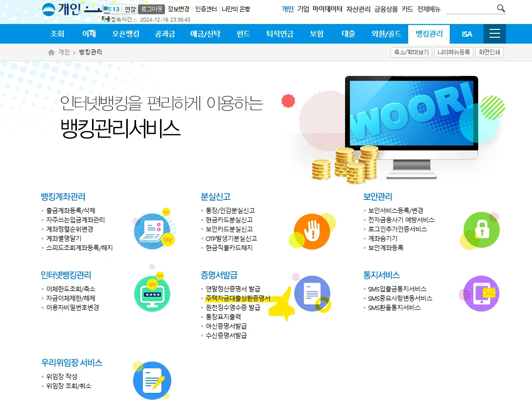Open the 인증센터 link
The height and width of the screenshot is (410, 532).
tap(206, 9)
